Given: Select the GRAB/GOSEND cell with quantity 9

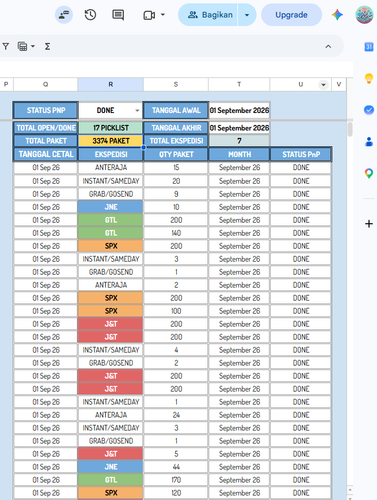Looking at the screenshot, I should [111, 194].
